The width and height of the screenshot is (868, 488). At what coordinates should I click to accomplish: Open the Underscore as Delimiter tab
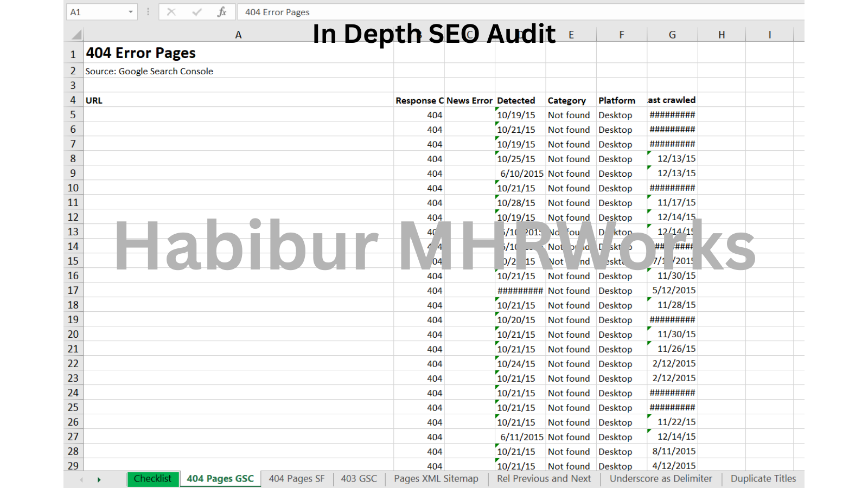(660, 479)
